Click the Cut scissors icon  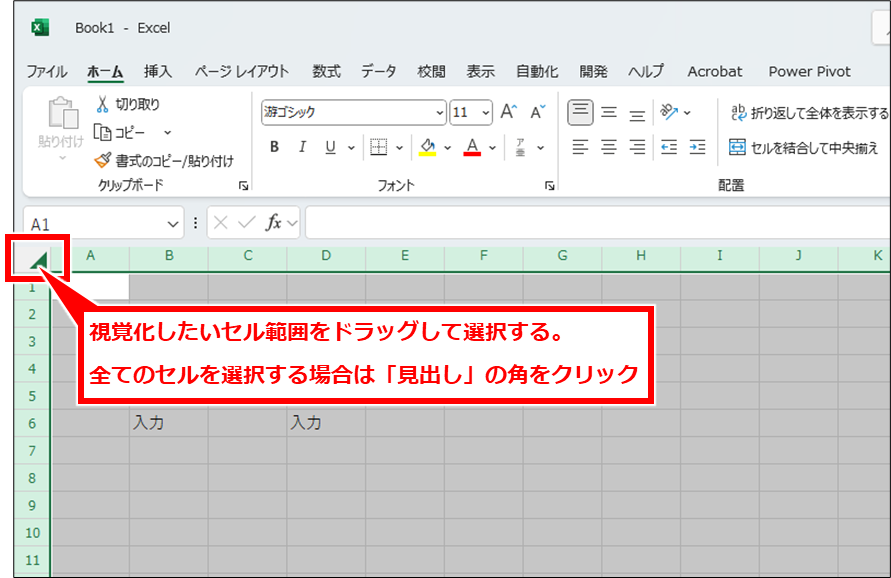click(102, 104)
